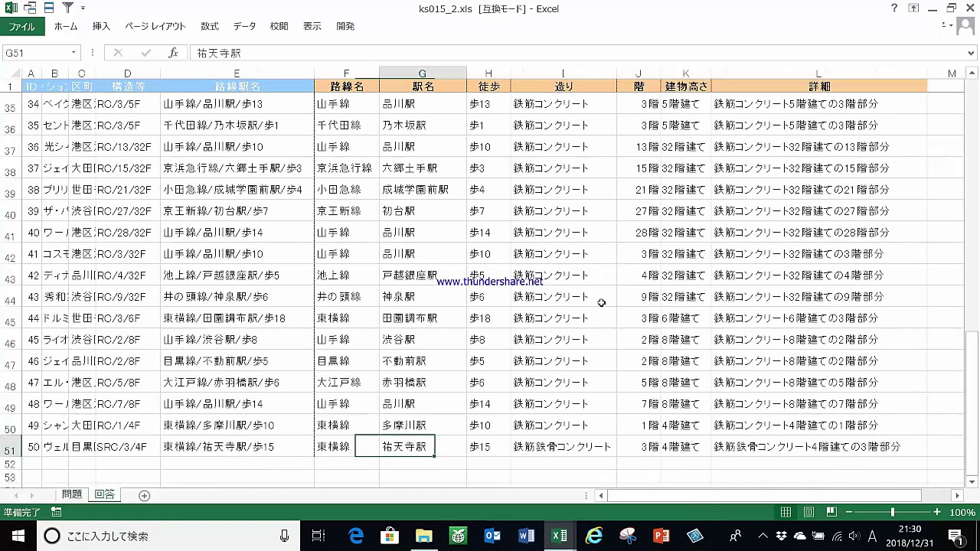Image resolution: width=980 pixels, height=551 pixels.
Task: Expand the formula bar
Action: click(972, 53)
